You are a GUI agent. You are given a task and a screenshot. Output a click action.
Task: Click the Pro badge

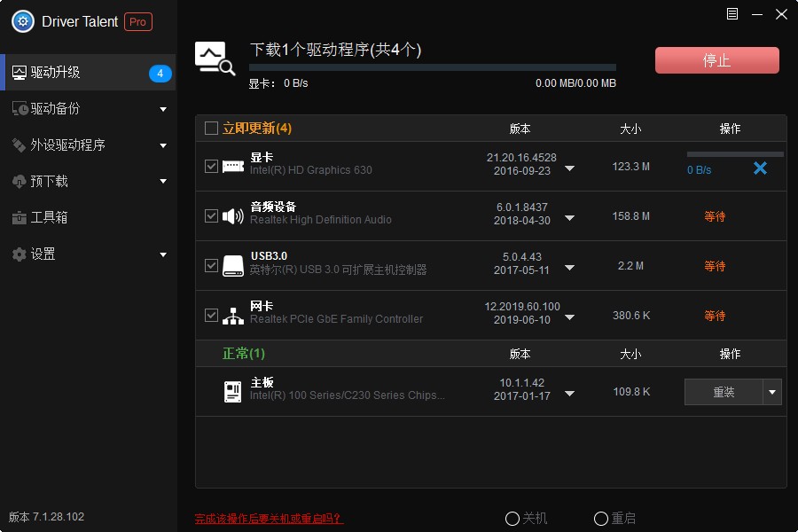click(x=138, y=22)
